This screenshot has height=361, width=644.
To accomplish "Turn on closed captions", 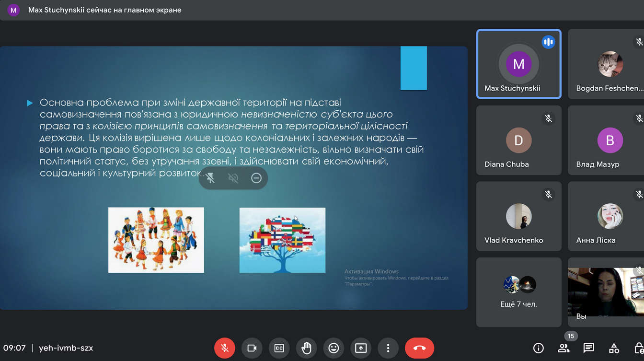I will tap(279, 348).
